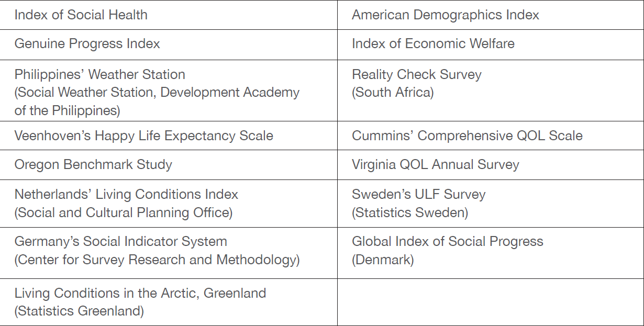Click the '(Denmark)' text line

pyautogui.click(x=383, y=260)
